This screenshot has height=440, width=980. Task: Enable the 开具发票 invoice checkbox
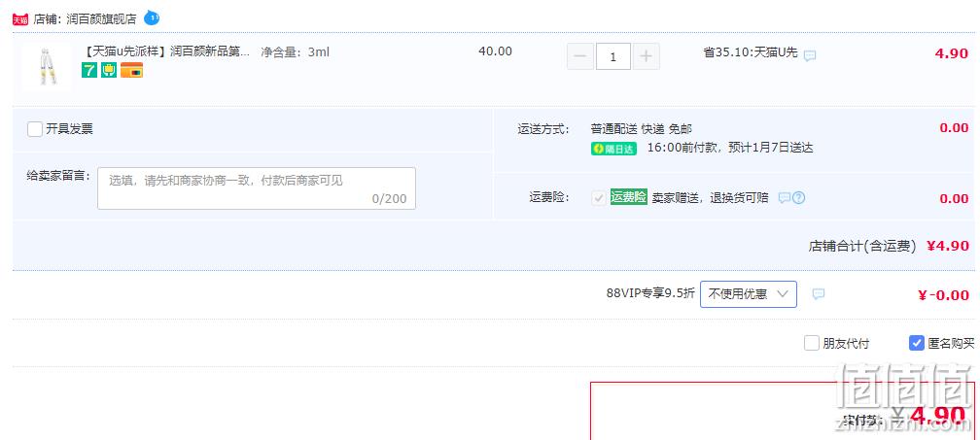pyautogui.click(x=35, y=129)
